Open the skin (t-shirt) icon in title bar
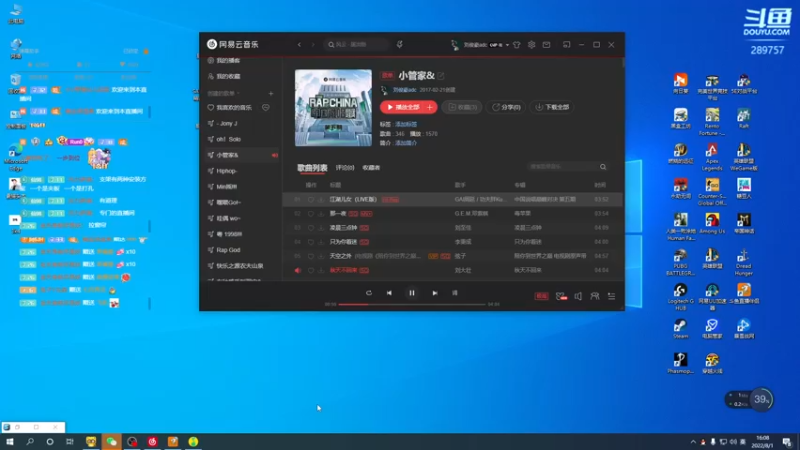 point(517,45)
